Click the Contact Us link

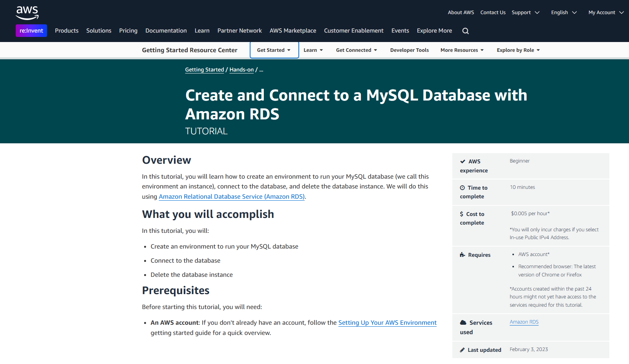click(493, 13)
